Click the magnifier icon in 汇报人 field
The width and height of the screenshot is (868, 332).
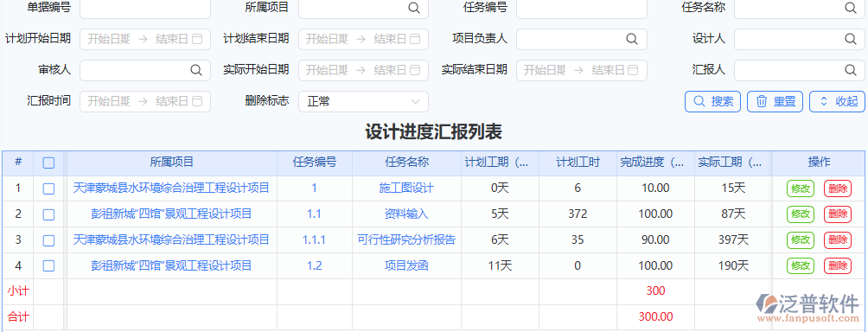click(850, 70)
